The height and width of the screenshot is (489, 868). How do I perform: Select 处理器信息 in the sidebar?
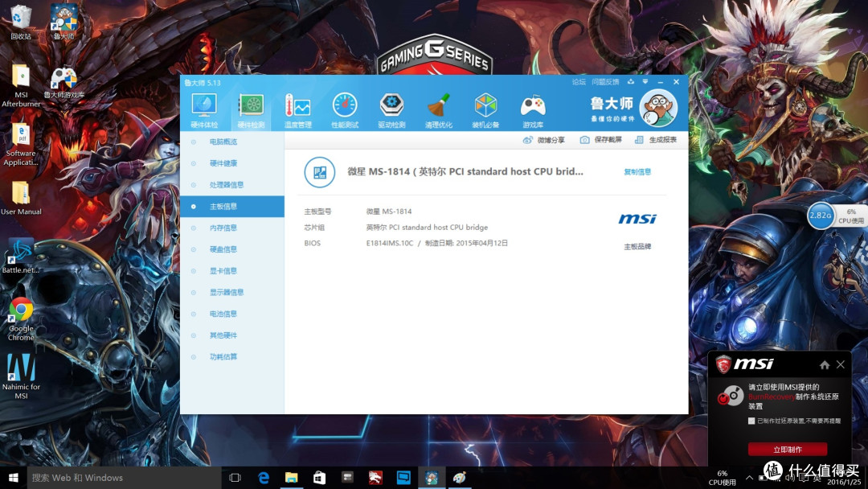coord(232,185)
